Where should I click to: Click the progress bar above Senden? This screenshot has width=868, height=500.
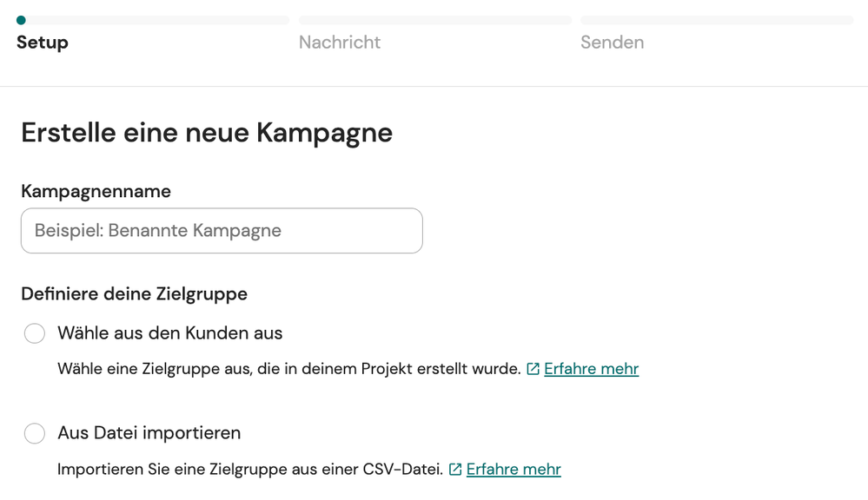tap(717, 21)
